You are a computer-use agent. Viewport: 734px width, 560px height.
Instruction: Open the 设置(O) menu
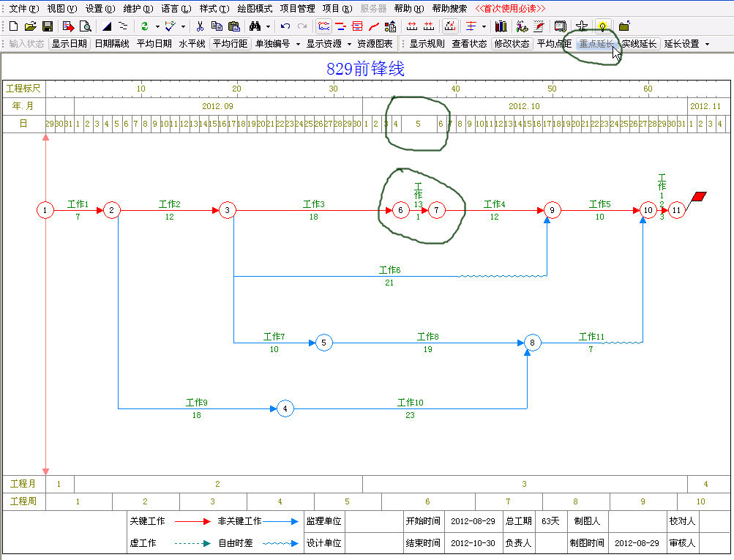100,9
